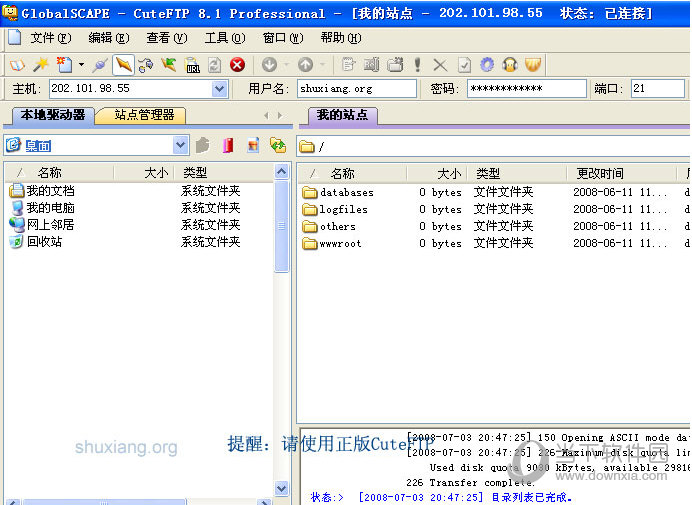Select 我的文档 in local list
Screen dimensions: 692x505
(41, 191)
